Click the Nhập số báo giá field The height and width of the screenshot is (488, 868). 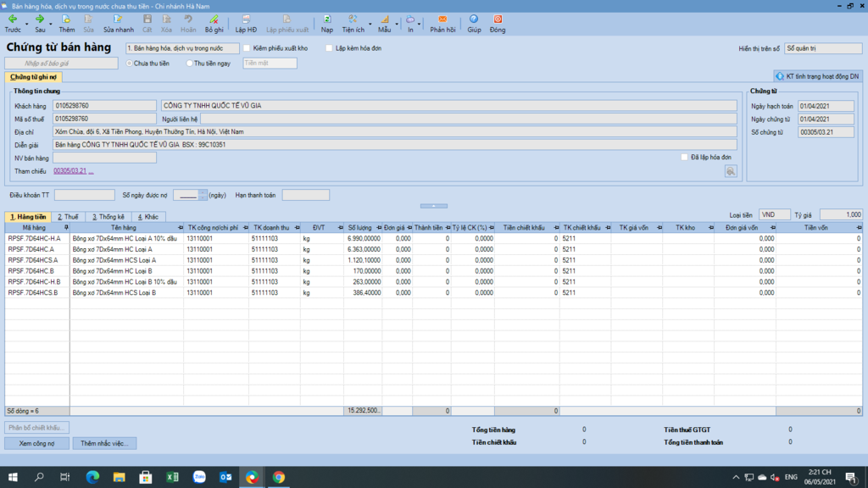(x=61, y=63)
